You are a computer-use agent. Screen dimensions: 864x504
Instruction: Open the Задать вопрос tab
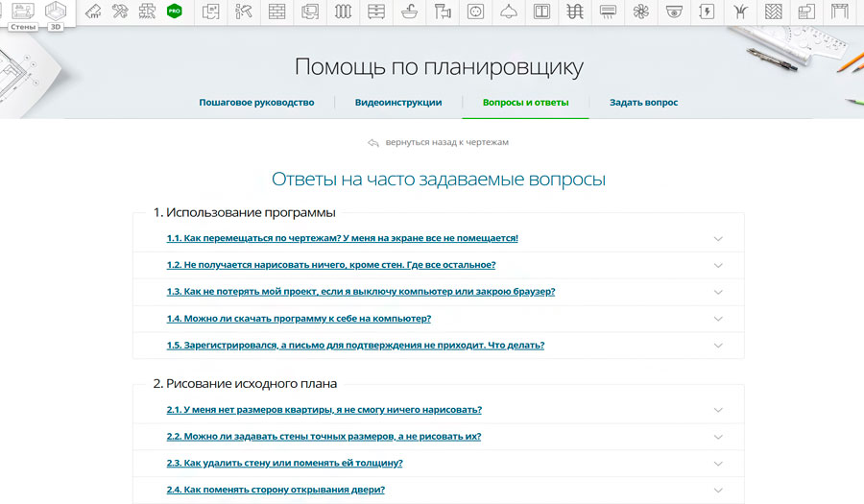tap(643, 103)
